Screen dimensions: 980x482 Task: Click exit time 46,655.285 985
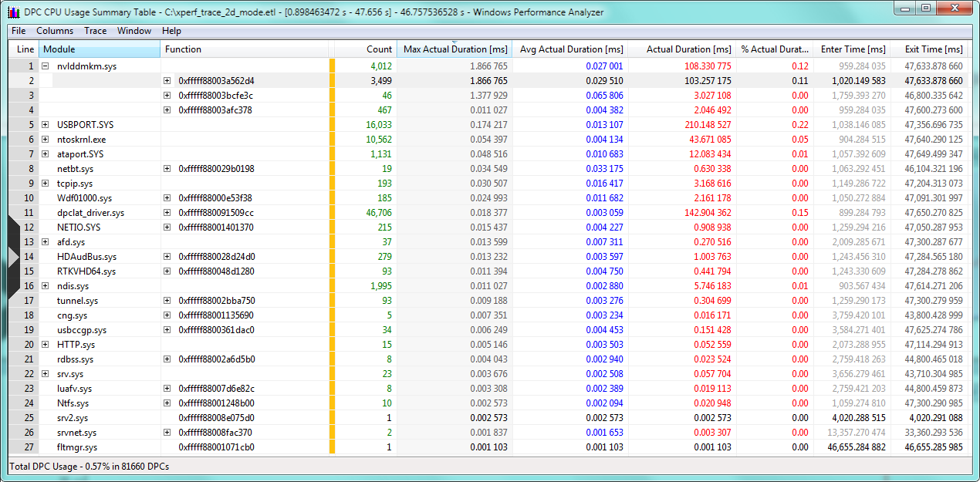point(934,447)
